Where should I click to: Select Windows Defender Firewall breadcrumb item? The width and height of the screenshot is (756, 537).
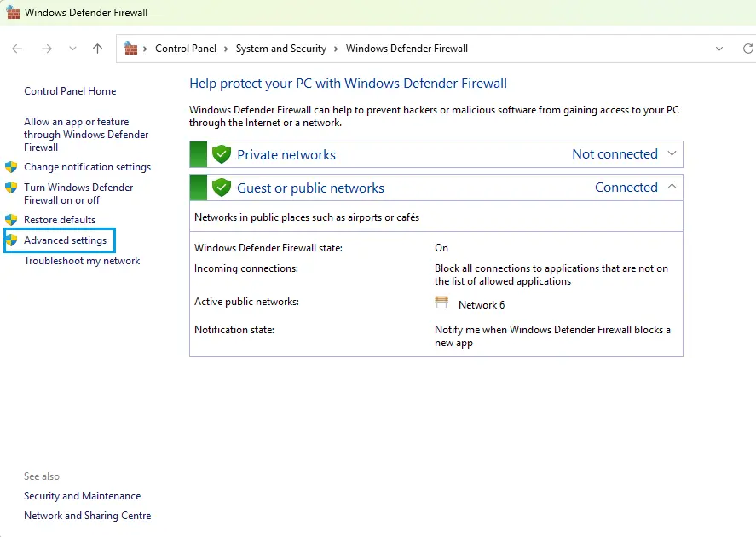407,49
